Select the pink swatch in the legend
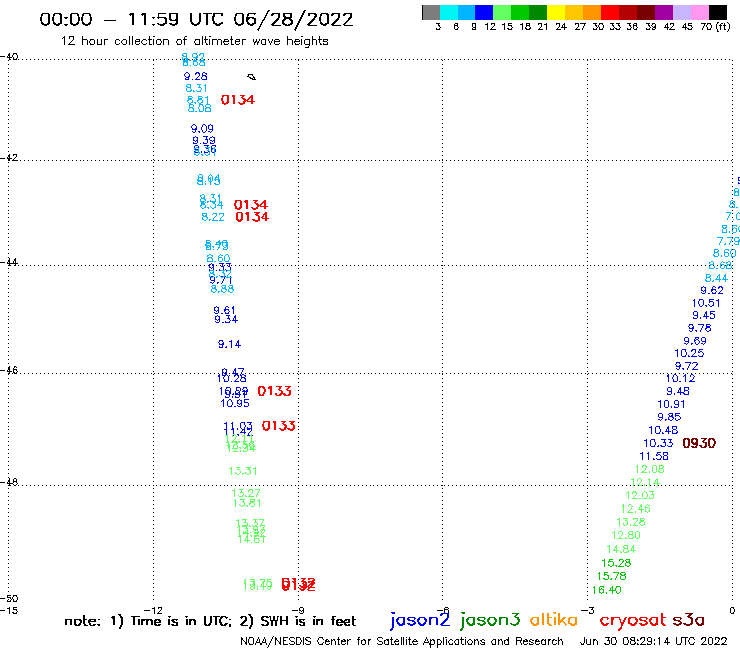740x650 pixels. tap(700, 12)
